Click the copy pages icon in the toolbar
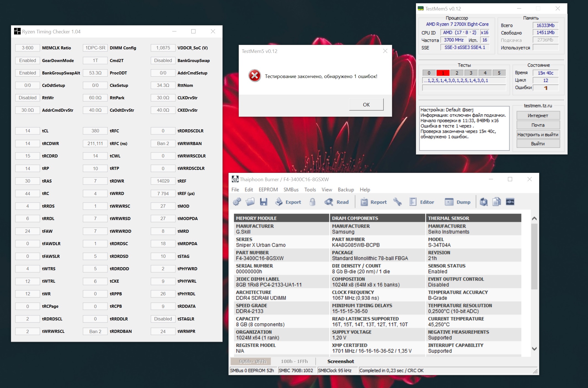This screenshot has height=388, width=588. point(496,202)
